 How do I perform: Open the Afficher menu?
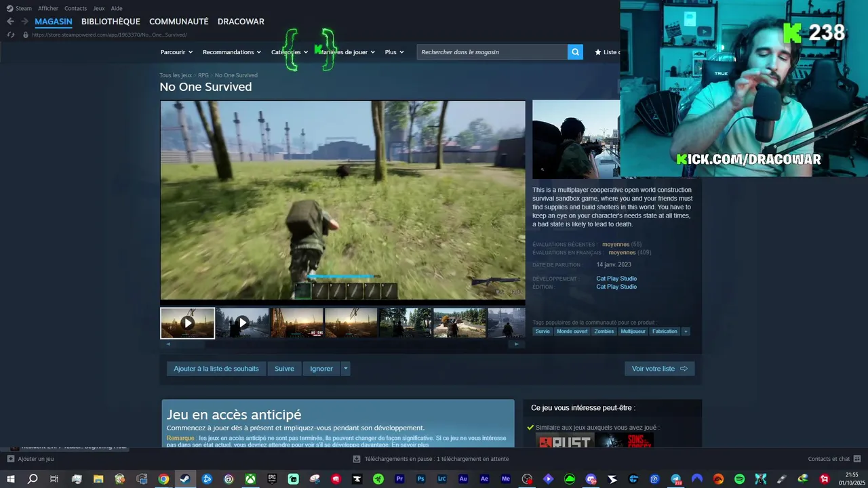[48, 8]
